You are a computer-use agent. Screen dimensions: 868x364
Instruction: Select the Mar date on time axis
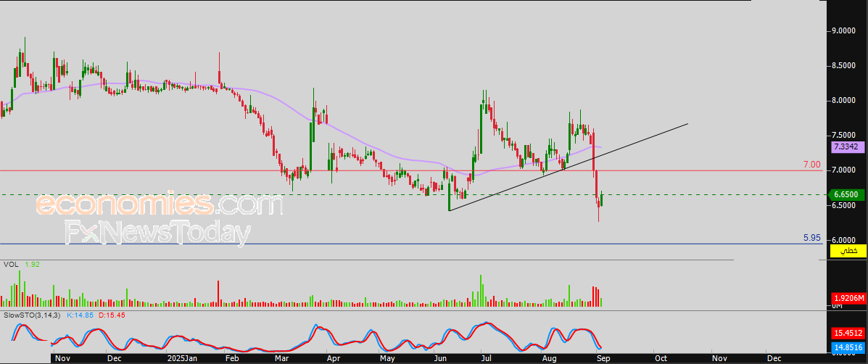[282, 358]
